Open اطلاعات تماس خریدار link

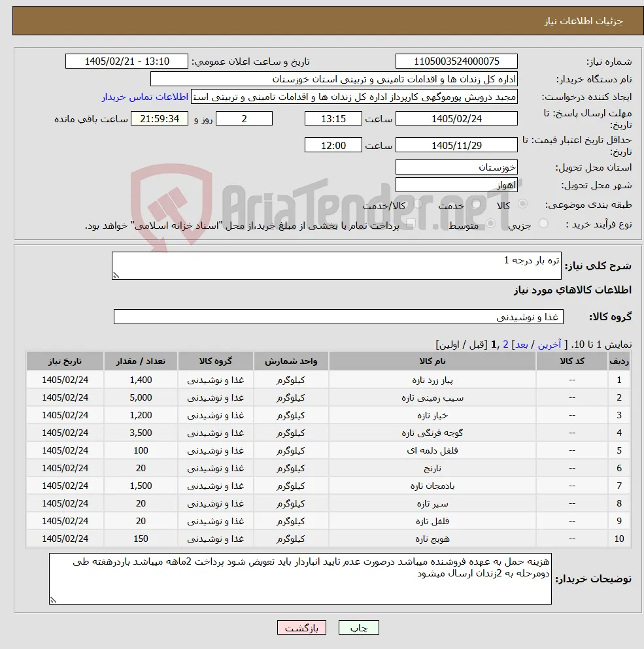[145, 97]
